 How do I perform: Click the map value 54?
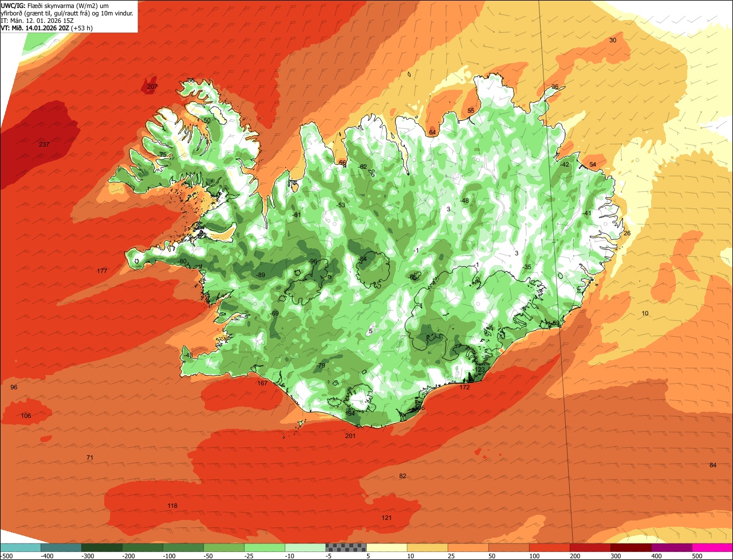coord(593,164)
